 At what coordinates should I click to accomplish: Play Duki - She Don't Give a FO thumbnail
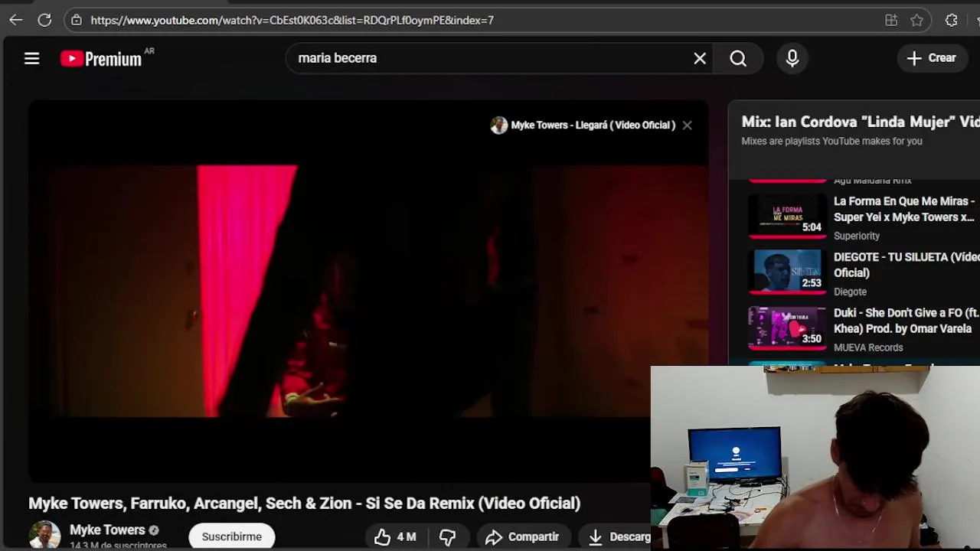point(787,328)
